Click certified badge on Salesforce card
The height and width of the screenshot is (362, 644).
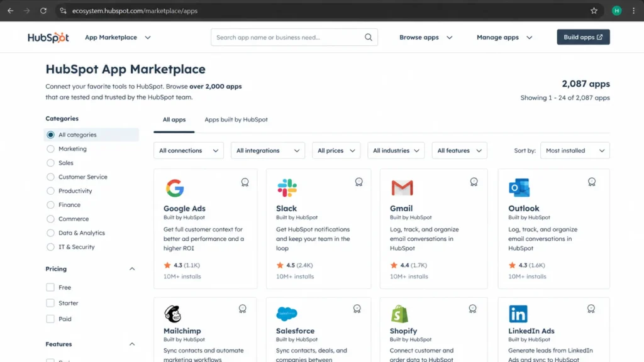[357, 309]
